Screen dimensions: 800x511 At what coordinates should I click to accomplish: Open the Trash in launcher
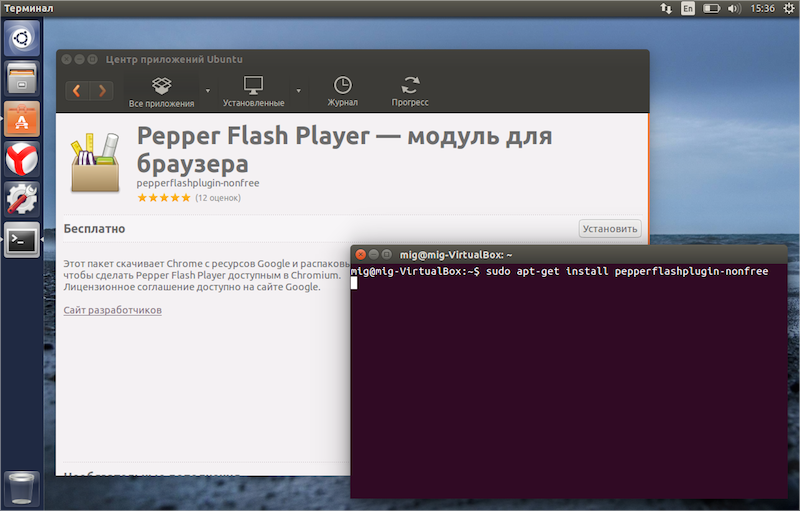tap(22, 489)
